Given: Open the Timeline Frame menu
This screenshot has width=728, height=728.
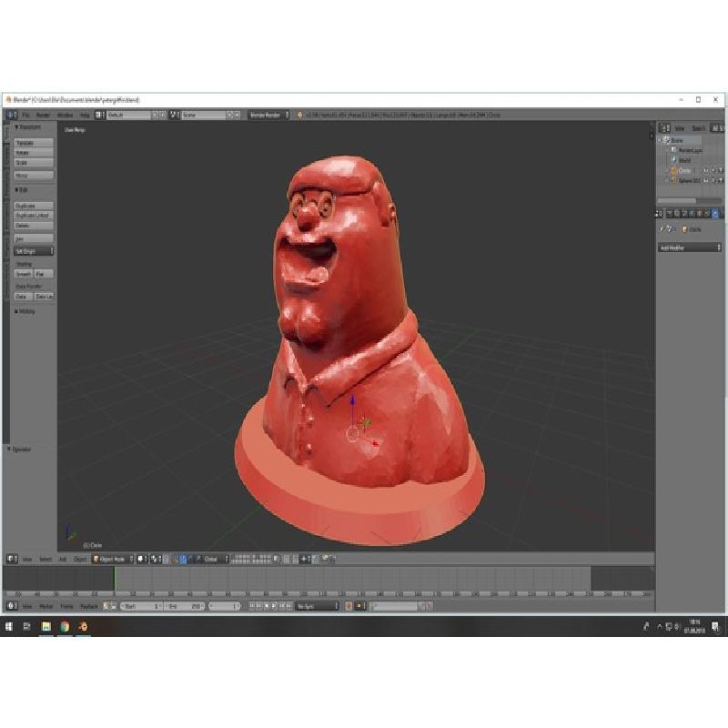Looking at the screenshot, I should click(x=66, y=606).
